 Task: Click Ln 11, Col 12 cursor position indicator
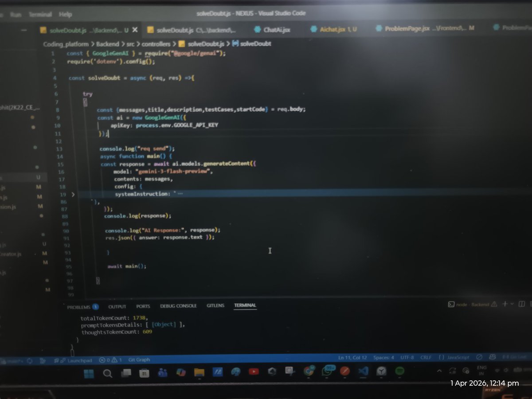[352, 358]
